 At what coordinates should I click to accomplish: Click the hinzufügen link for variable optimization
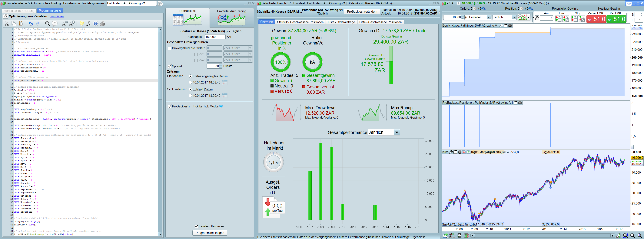57,16
